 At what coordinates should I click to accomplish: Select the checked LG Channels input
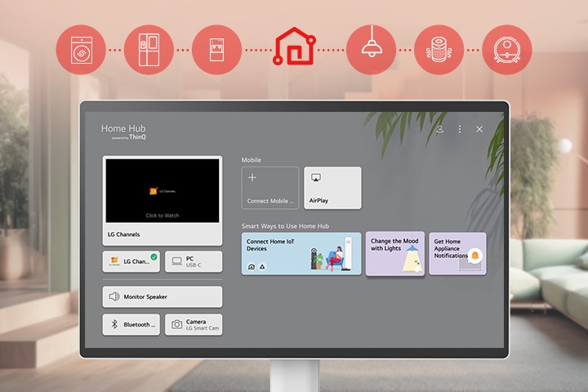click(131, 261)
